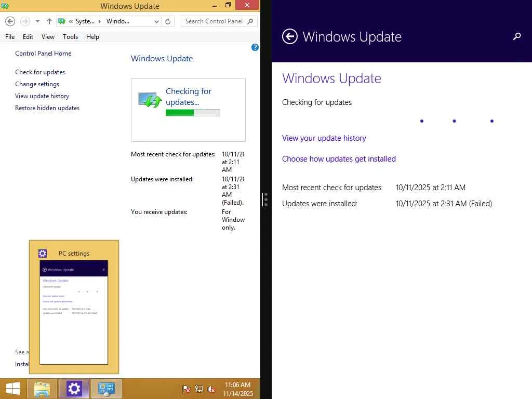Open Choose how updates get installed
532x399 pixels.
click(339, 159)
